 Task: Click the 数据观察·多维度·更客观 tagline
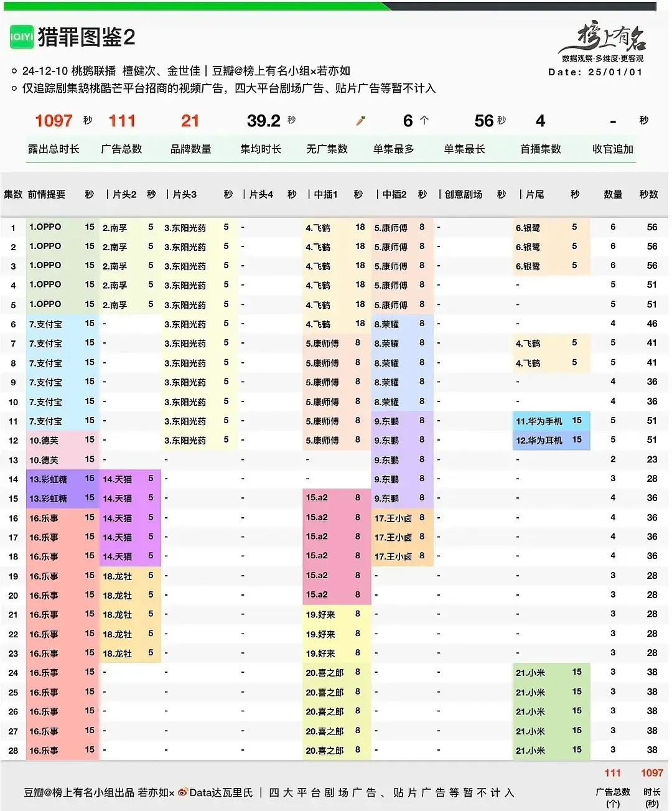[602, 59]
